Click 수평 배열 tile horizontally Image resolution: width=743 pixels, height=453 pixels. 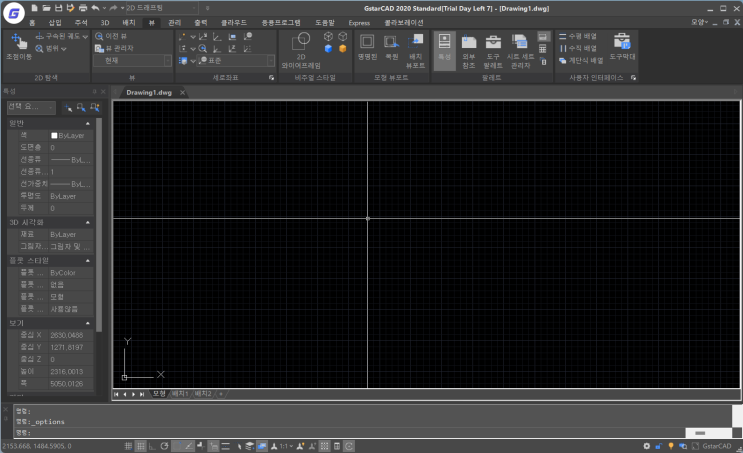pyautogui.click(x=578, y=36)
